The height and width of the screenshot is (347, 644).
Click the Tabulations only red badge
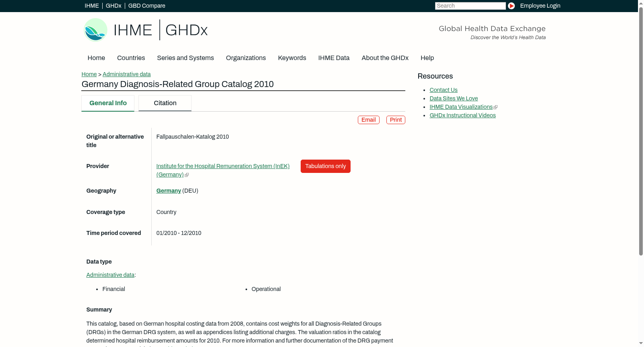[326, 166]
